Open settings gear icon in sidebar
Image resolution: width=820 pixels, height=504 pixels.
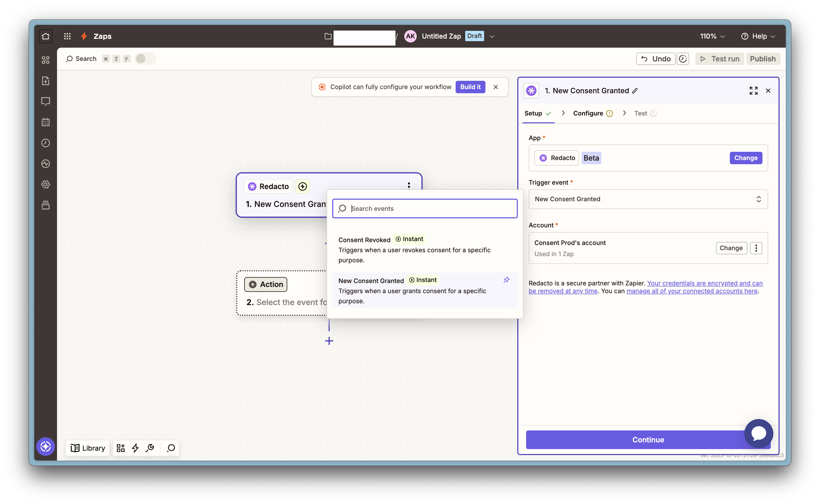pos(46,184)
